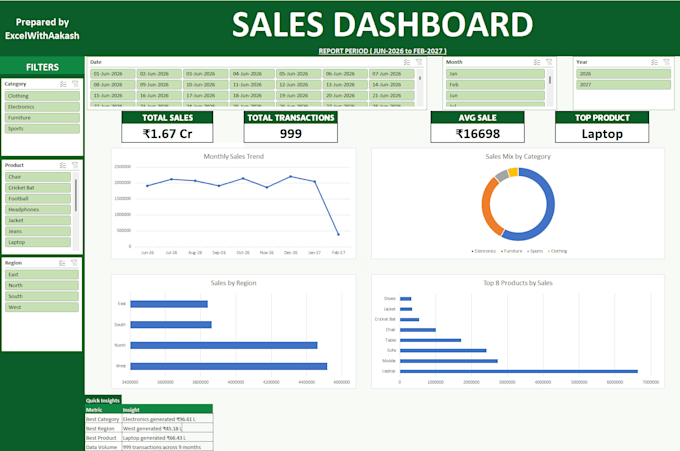Image resolution: width=680 pixels, height=451 pixels.
Task: Select Jeans in the Product slicer
Action: pyautogui.click(x=38, y=231)
